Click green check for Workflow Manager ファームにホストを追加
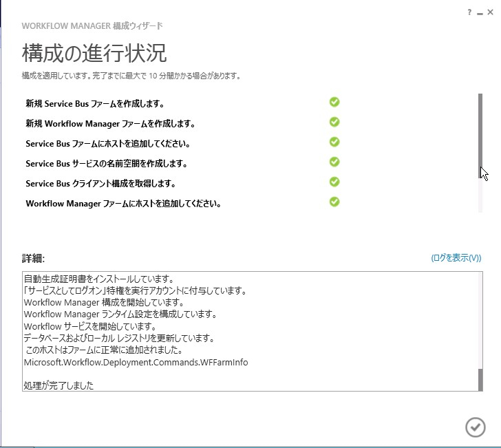The image size is (501, 448). [x=334, y=202]
